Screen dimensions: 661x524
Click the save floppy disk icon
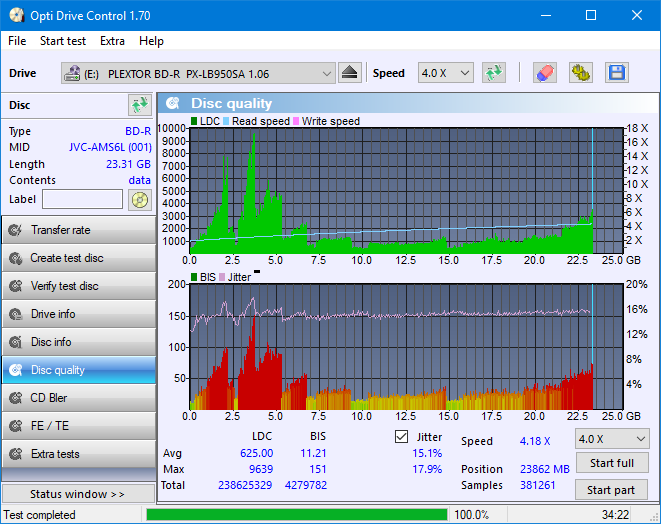pos(617,73)
